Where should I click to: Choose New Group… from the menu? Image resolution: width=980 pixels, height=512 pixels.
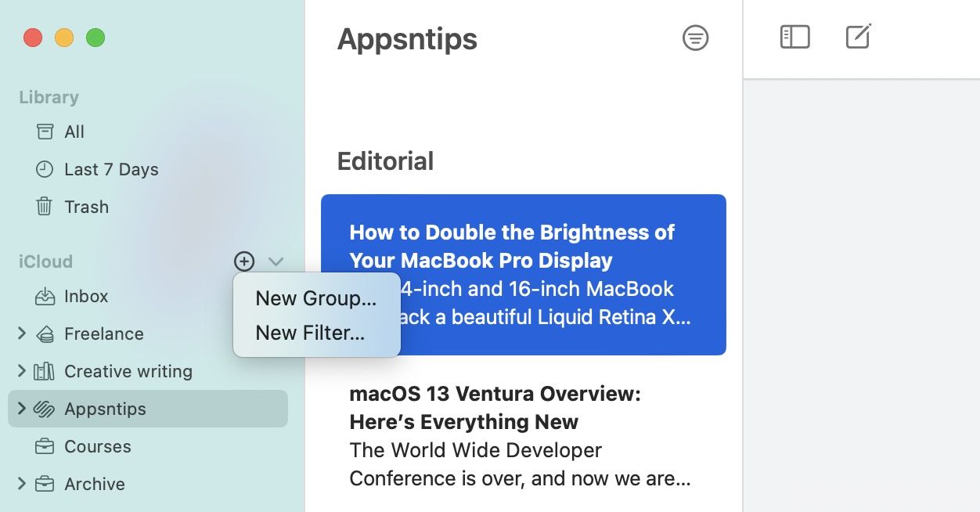pos(315,298)
